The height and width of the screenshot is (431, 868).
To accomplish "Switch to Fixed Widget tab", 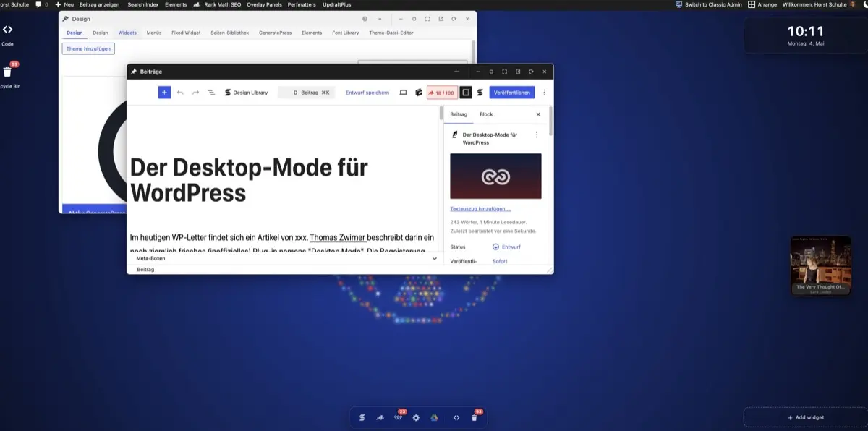I will (x=186, y=33).
